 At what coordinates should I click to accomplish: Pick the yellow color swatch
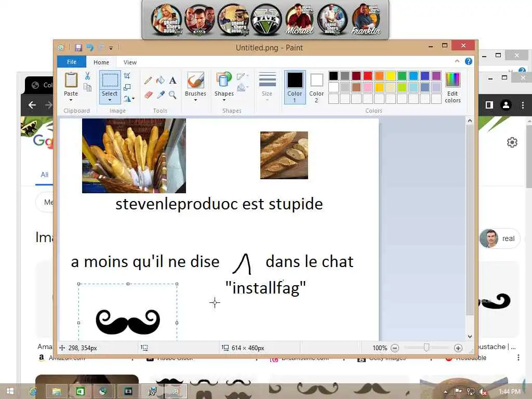click(391, 76)
